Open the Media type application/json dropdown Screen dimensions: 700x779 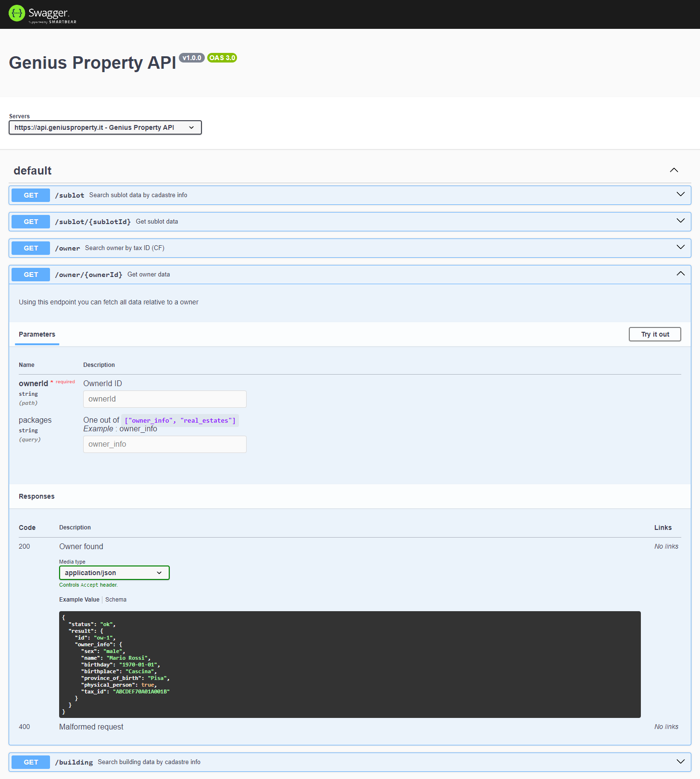(x=114, y=573)
